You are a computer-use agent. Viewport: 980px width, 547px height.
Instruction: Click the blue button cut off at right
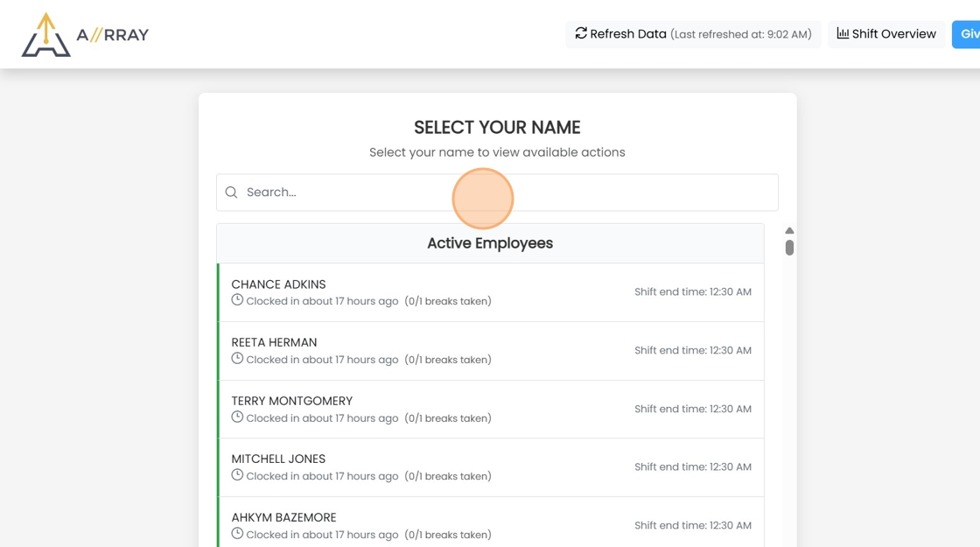coord(966,34)
